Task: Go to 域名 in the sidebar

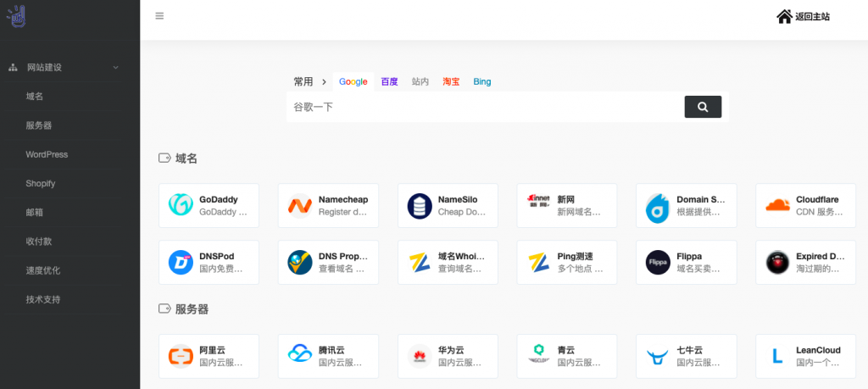Action: [x=34, y=97]
